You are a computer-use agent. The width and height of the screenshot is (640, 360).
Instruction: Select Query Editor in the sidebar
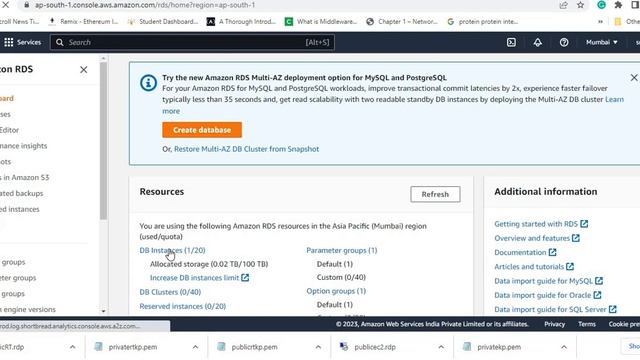[x=9, y=130]
